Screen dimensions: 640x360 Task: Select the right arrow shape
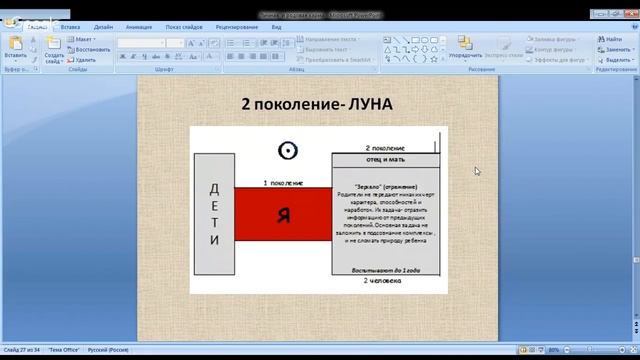click(416, 50)
